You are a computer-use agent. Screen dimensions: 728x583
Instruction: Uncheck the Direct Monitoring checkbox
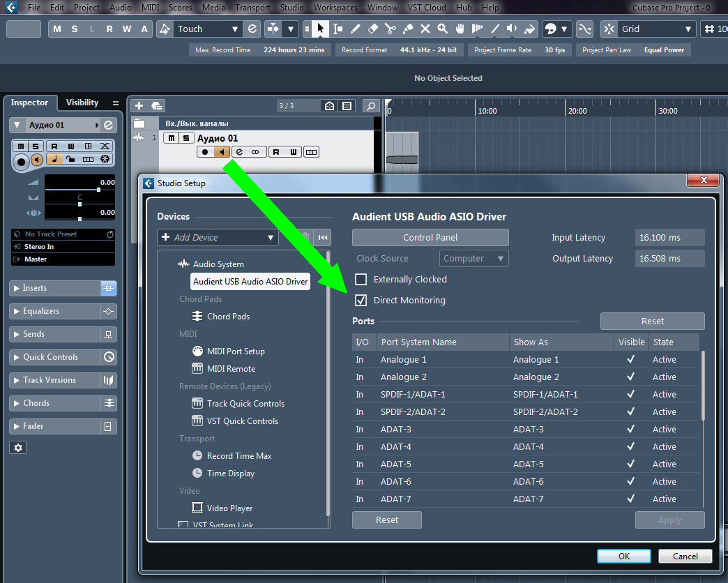[361, 301]
